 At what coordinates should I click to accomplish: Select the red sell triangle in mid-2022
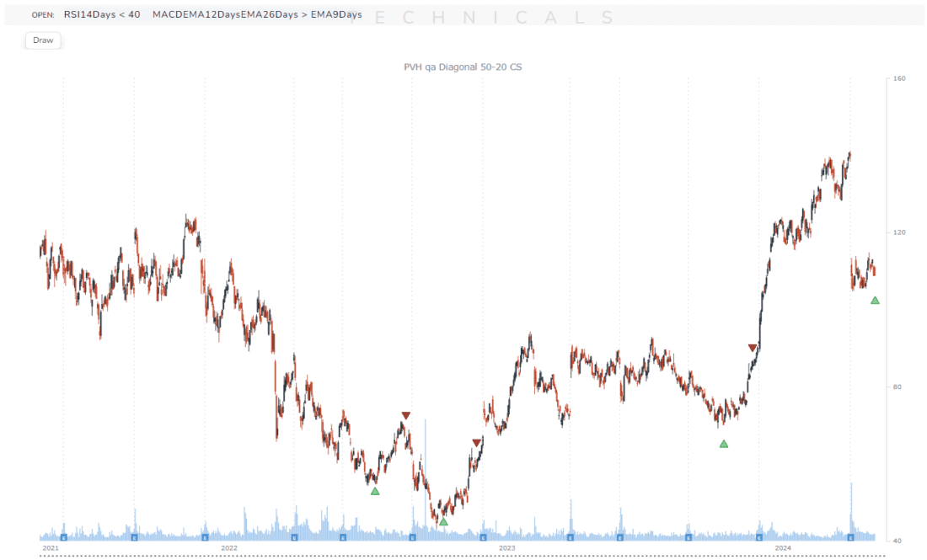pos(405,414)
